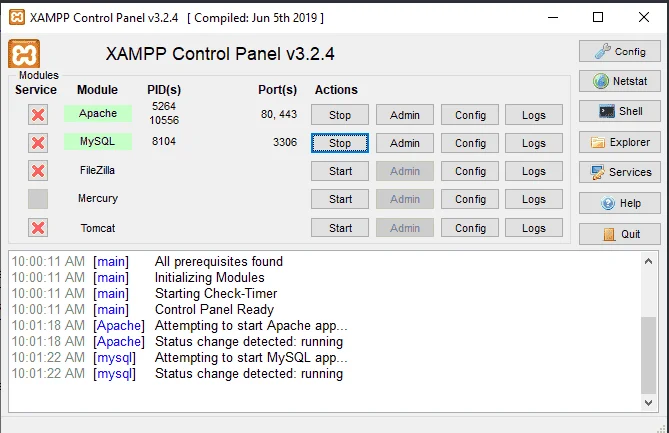Click the XAMPP logo in the title bar
Image resolution: width=669 pixels, height=433 pixels.
pos(17,17)
